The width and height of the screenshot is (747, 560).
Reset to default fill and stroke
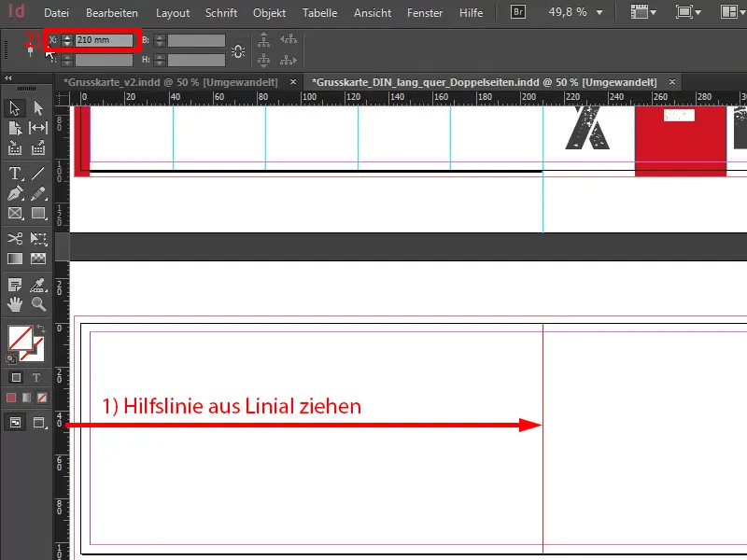coord(11,358)
